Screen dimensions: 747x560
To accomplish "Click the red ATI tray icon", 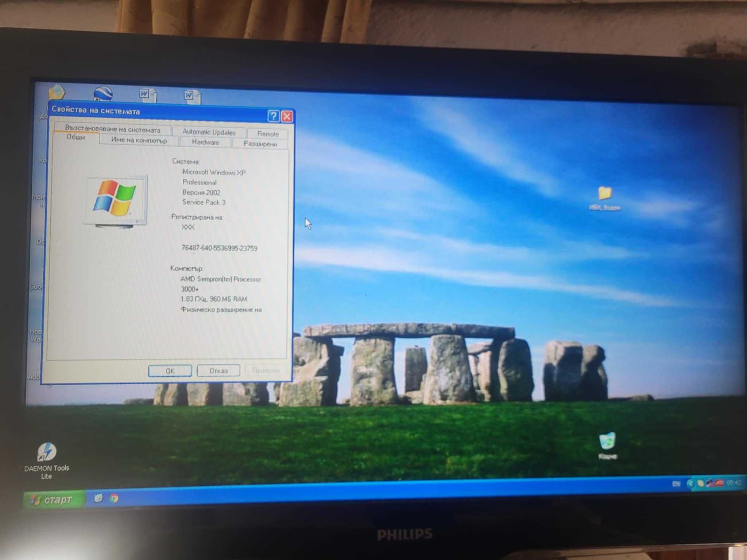I will coord(719,483).
